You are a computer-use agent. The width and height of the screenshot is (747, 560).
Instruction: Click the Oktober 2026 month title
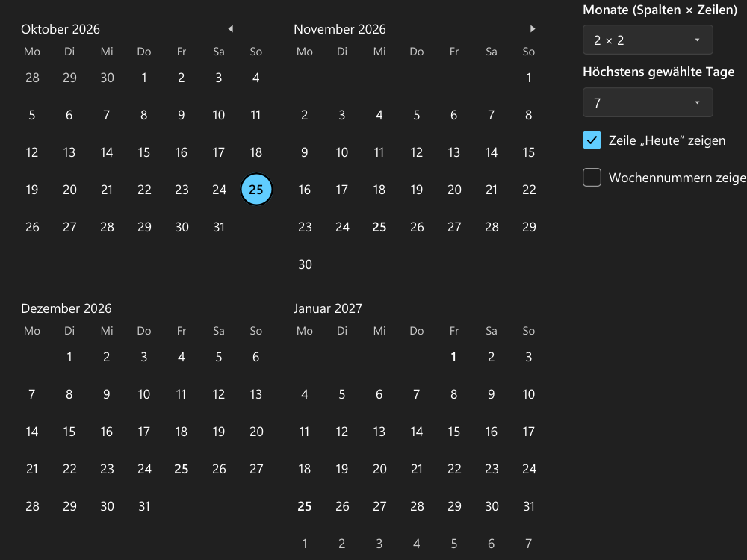(61, 29)
